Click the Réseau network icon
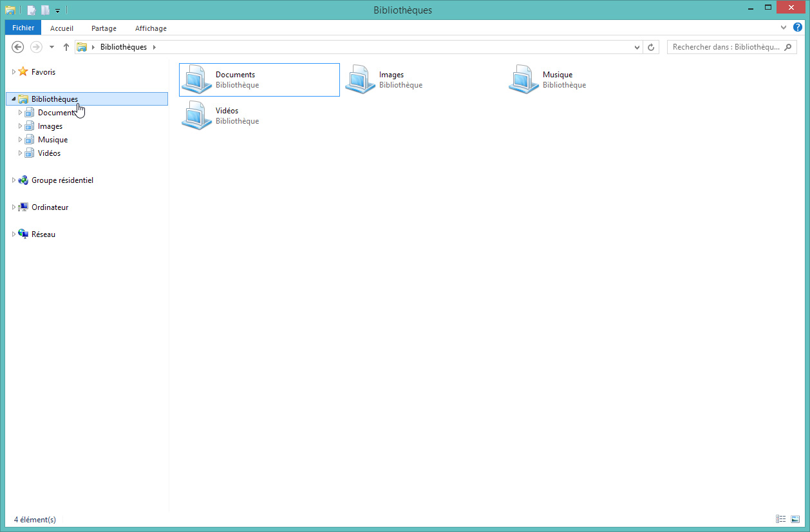 (23, 234)
